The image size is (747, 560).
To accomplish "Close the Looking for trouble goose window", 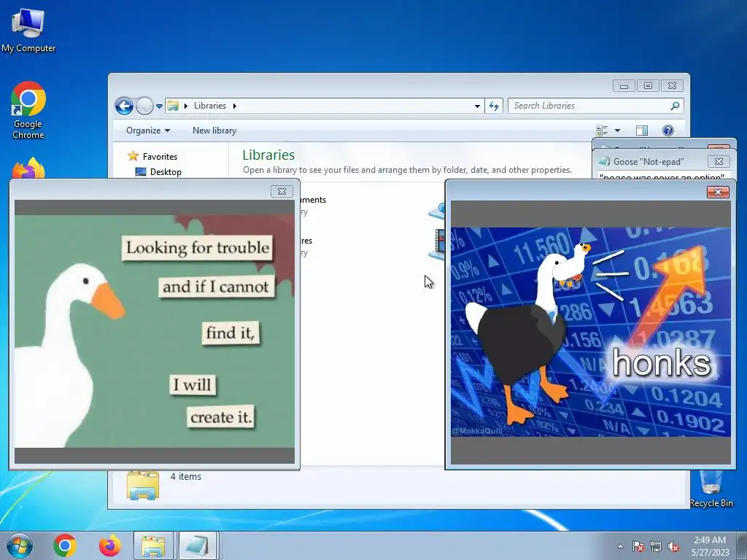I will tap(282, 192).
